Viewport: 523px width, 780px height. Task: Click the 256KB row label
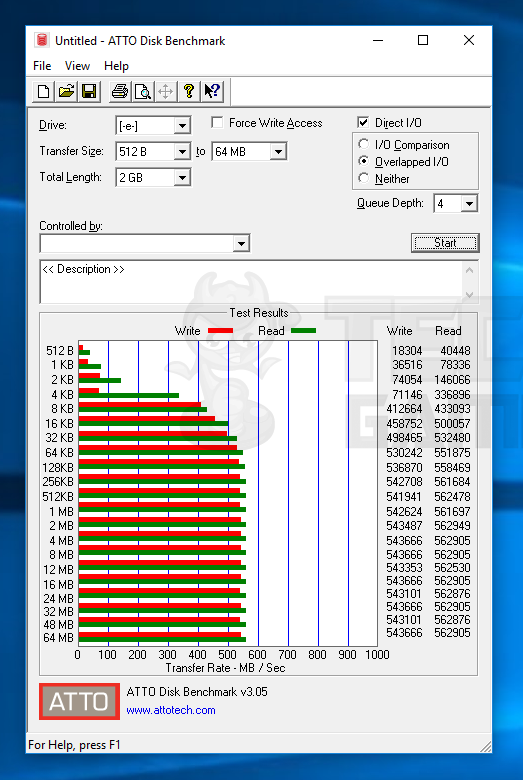tap(58, 482)
